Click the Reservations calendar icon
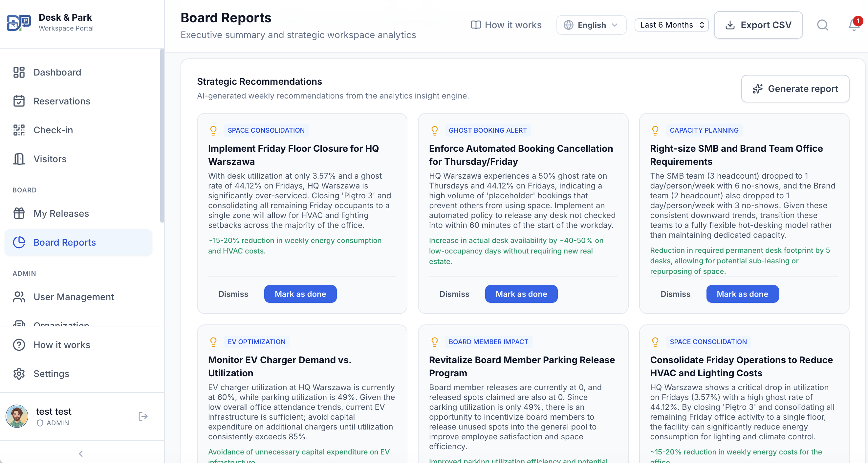This screenshot has width=868, height=463. (x=19, y=101)
